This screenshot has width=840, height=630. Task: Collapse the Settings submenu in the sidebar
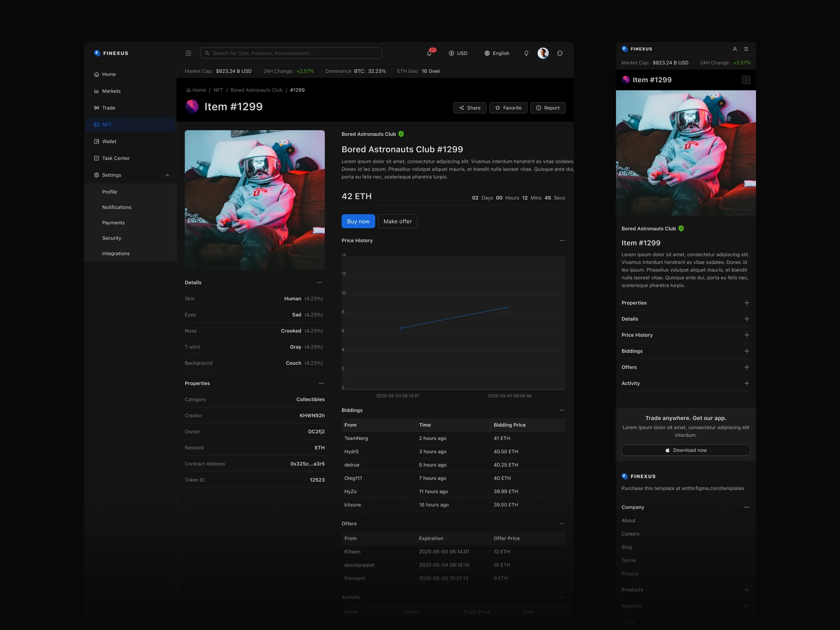(x=167, y=175)
